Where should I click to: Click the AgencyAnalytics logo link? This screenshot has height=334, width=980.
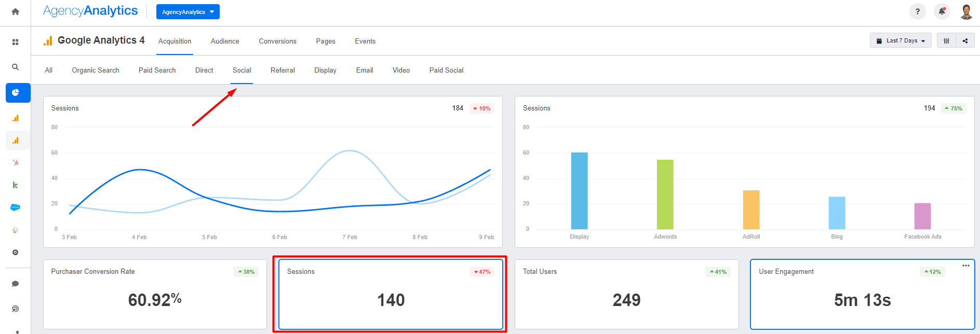90,11
